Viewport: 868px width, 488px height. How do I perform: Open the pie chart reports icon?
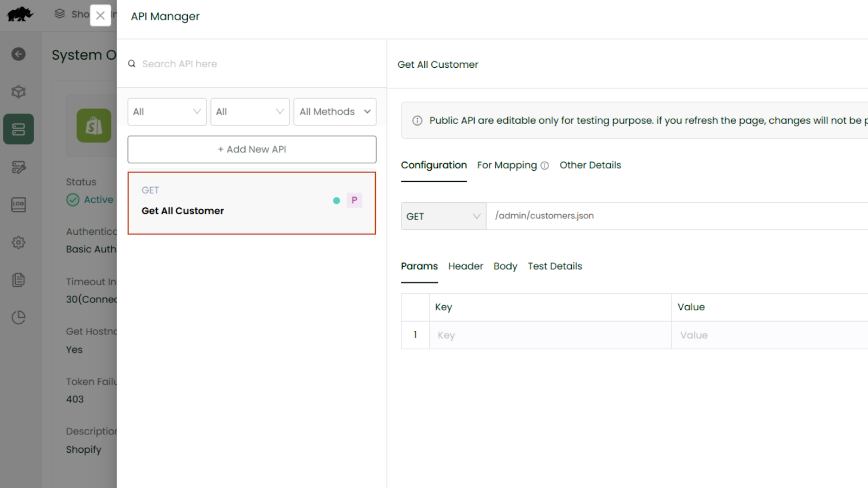point(18,317)
